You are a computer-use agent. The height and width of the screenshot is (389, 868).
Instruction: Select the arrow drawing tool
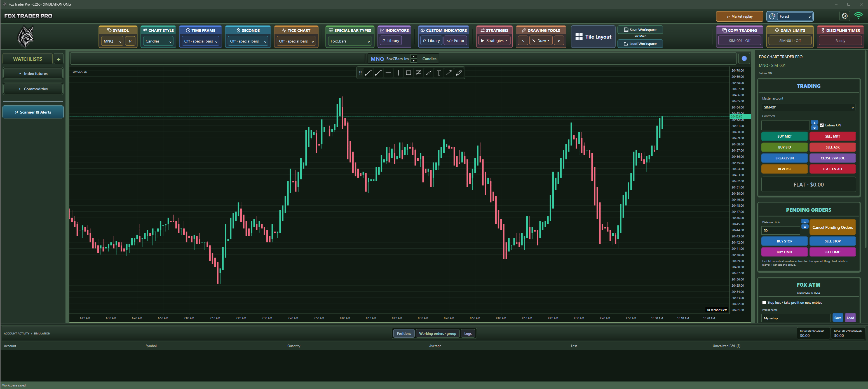pos(449,73)
